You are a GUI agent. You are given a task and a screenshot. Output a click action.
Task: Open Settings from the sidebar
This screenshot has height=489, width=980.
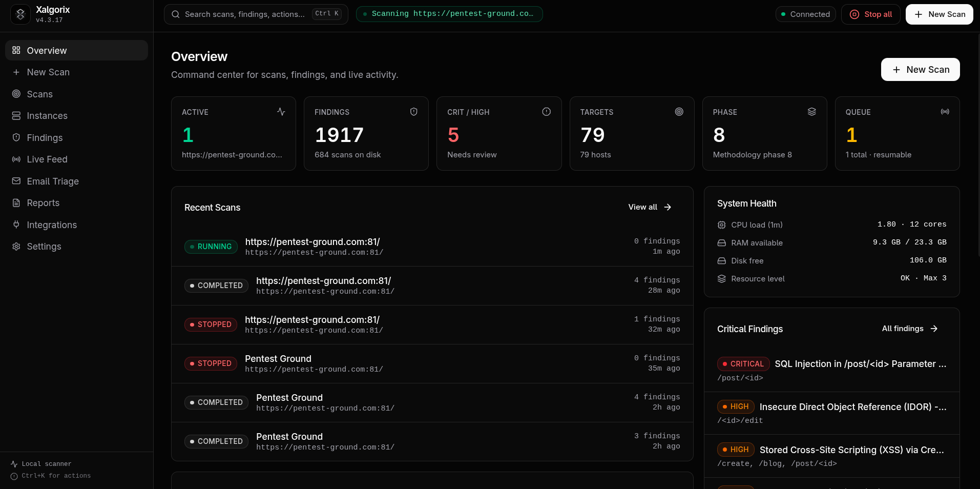[76, 247]
